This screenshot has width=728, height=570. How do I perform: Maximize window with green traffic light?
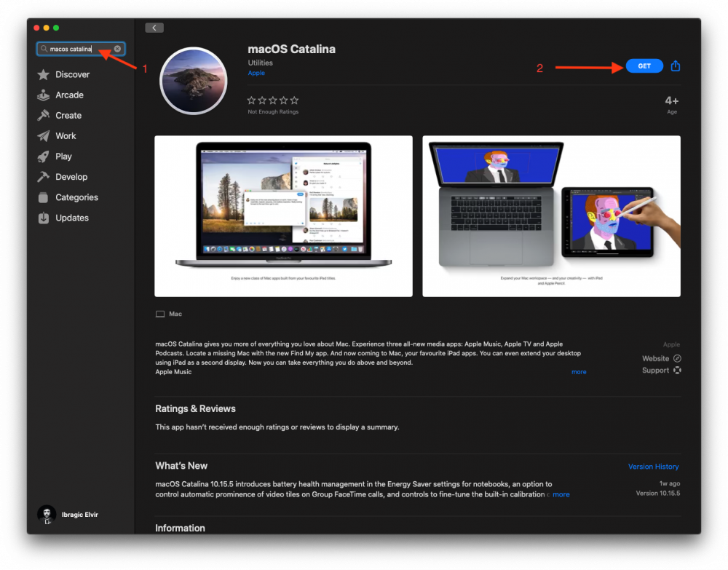[x=56, y=28]
